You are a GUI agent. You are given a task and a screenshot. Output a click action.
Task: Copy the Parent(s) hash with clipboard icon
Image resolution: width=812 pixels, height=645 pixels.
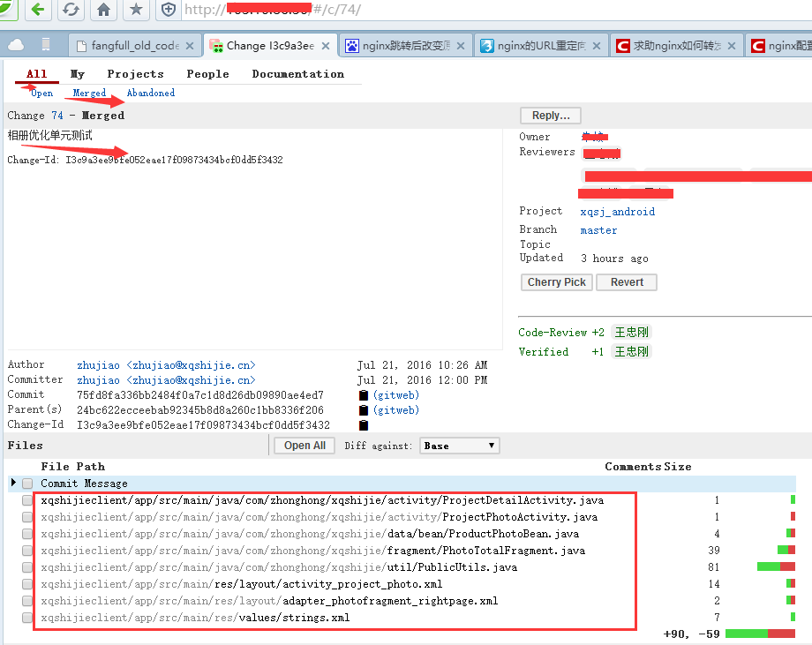[x=364, y=410]
